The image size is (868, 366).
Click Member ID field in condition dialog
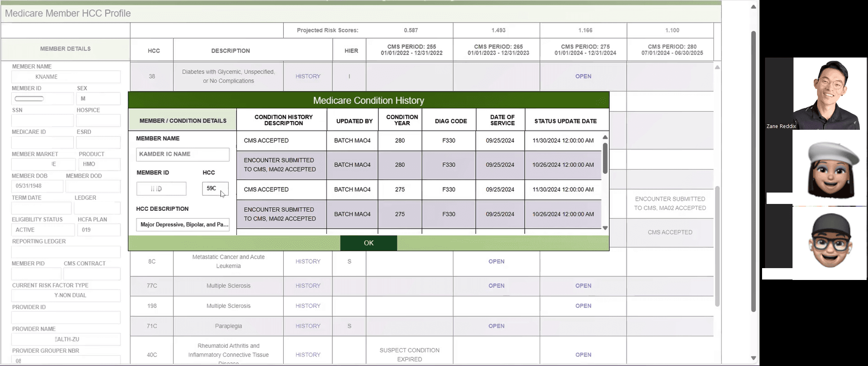pos(161,188)
